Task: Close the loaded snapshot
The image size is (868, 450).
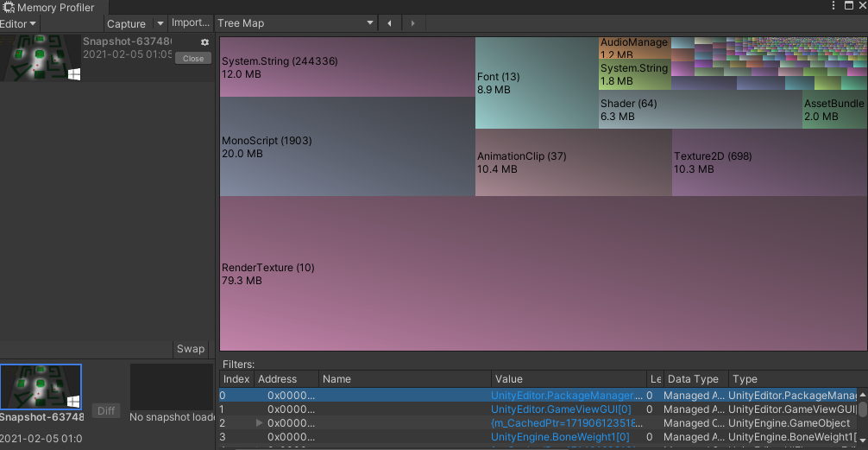Action: click(x=193, y=58)
